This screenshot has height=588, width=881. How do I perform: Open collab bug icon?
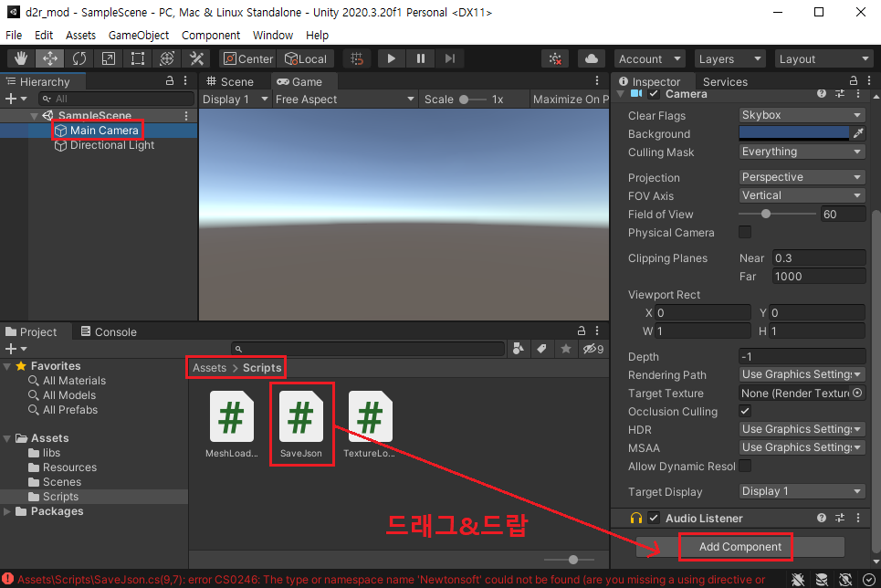coord(555,59)
